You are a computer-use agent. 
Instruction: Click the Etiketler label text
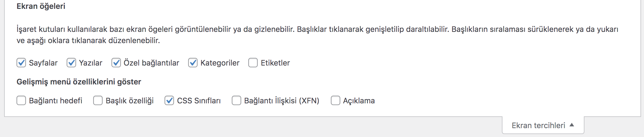pos(275,63)
